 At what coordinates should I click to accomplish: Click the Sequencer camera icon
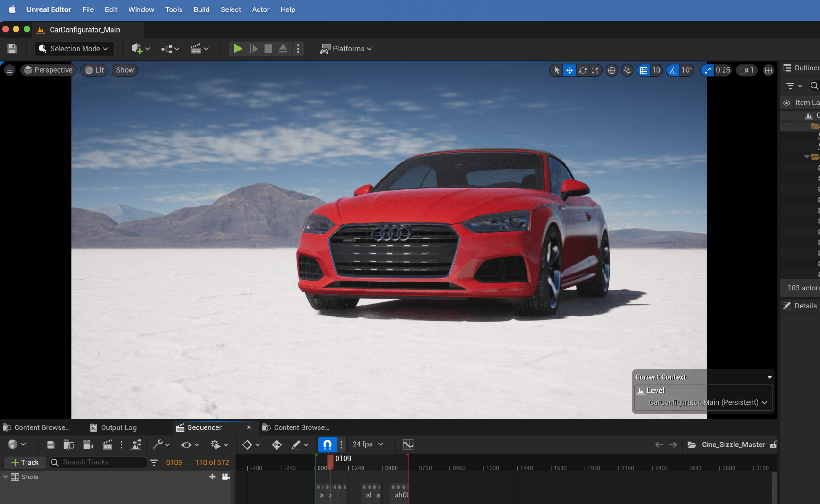[x=87, y=444]
